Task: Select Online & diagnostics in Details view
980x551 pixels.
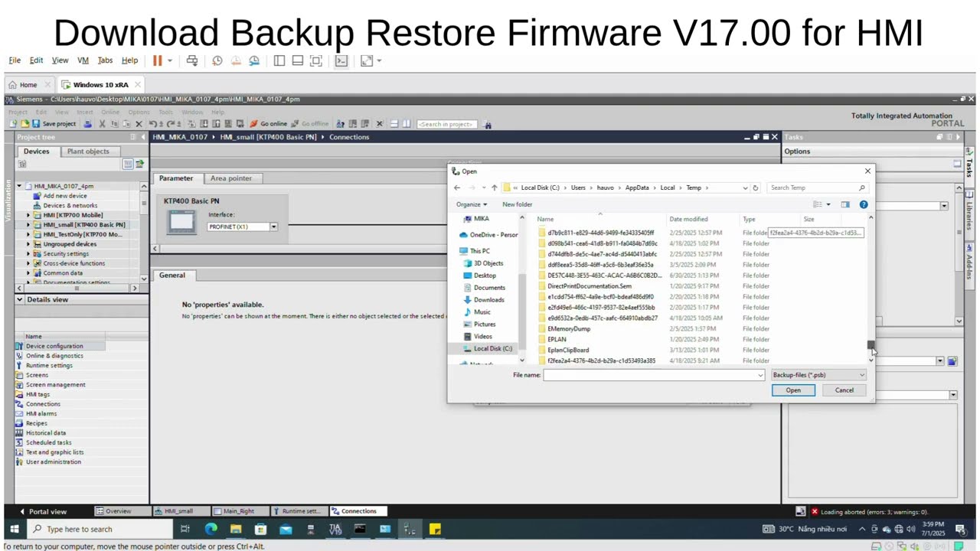Action: tap(54, 356)
